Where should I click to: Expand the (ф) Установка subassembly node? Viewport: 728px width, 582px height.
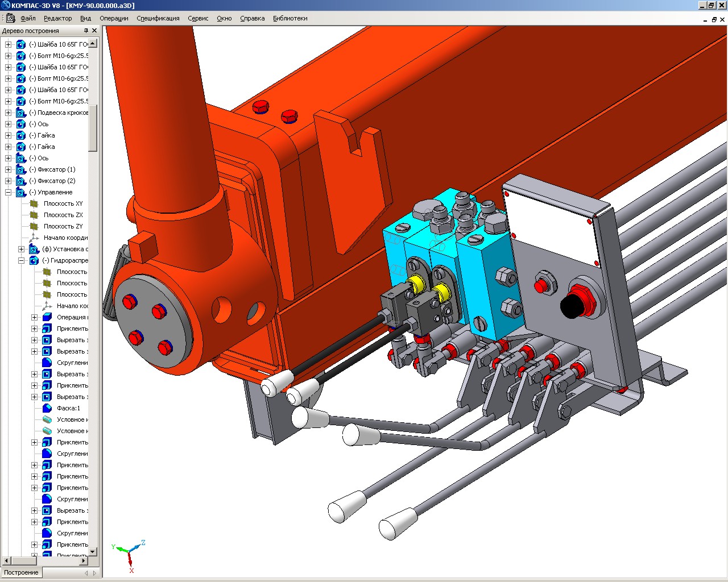22,249
